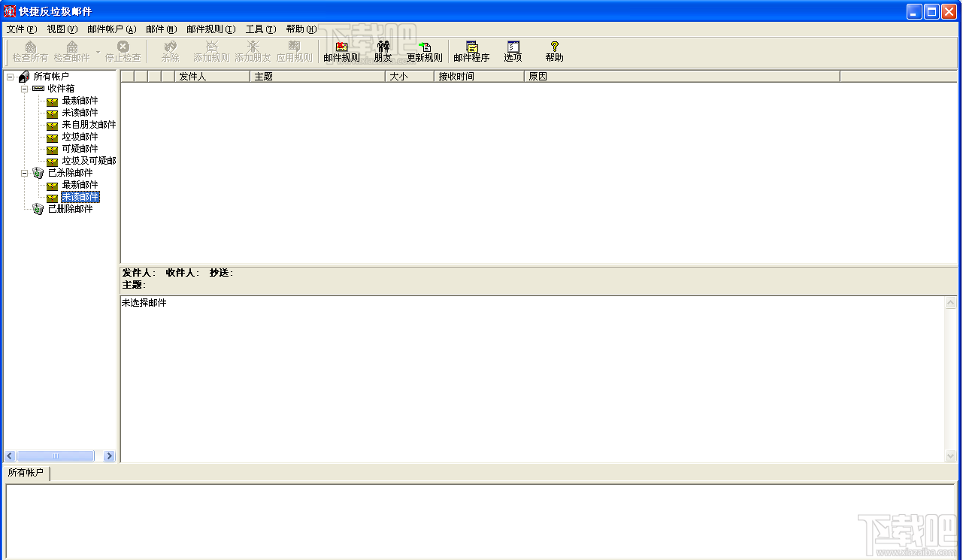Click the 添加规则 toolbar button
Viewport: 963px width, 560px height.
point(211,52)
